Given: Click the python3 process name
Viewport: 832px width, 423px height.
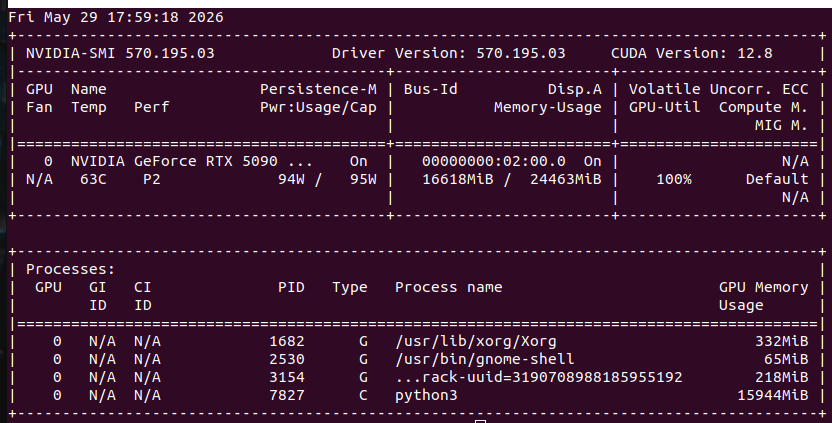Looking at the screenshot, I should coord(426,396).
